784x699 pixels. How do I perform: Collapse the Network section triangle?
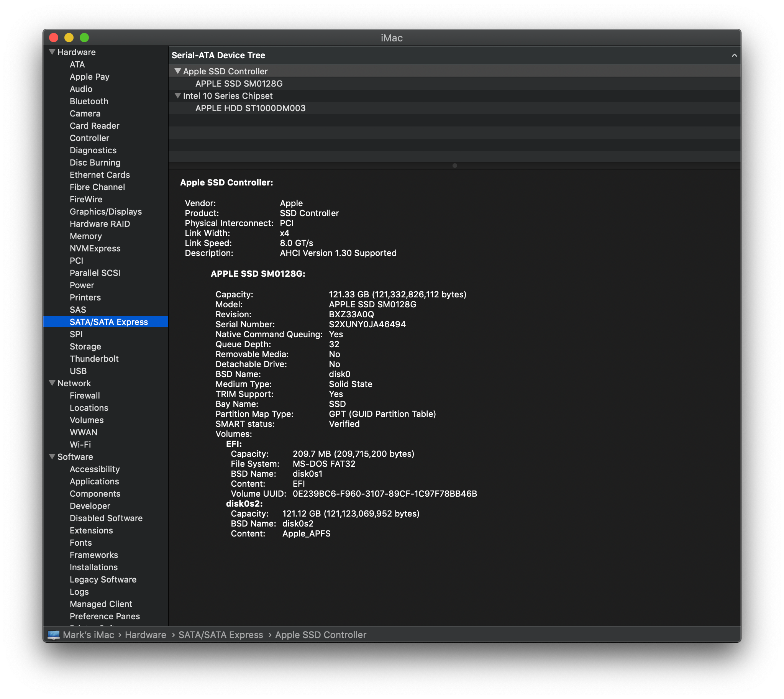(52, 383)
